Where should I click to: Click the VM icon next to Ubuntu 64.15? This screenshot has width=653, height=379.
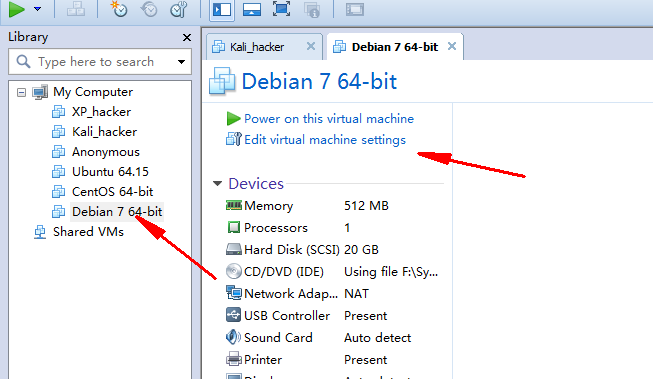(x=58, y=172)
